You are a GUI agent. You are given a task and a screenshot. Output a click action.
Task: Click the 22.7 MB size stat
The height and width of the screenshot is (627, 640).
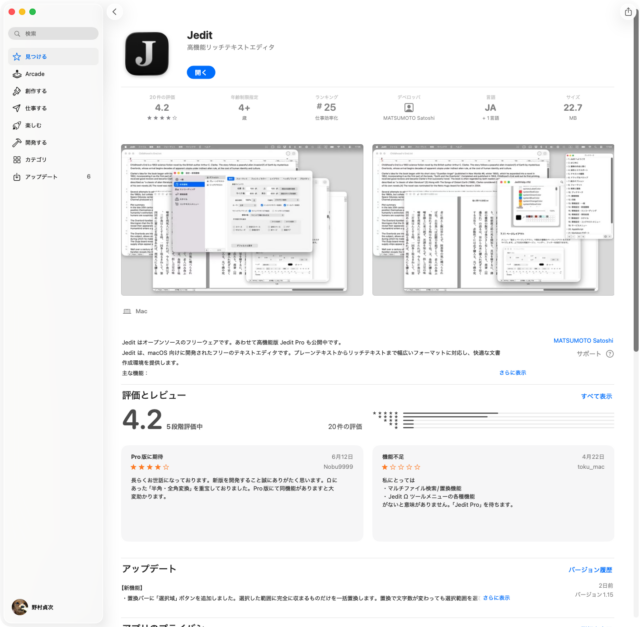tap(573, 108)
